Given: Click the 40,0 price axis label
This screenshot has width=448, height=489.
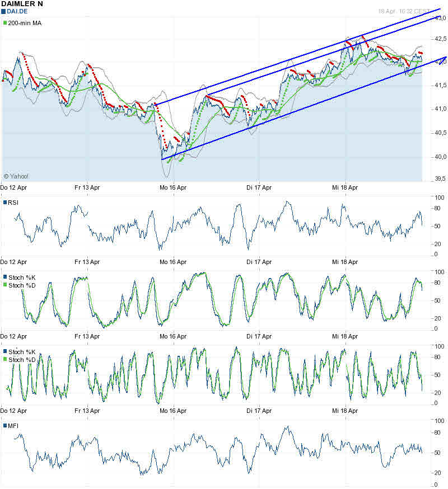Looking at the screenshot, I should [x=441, y=157].
